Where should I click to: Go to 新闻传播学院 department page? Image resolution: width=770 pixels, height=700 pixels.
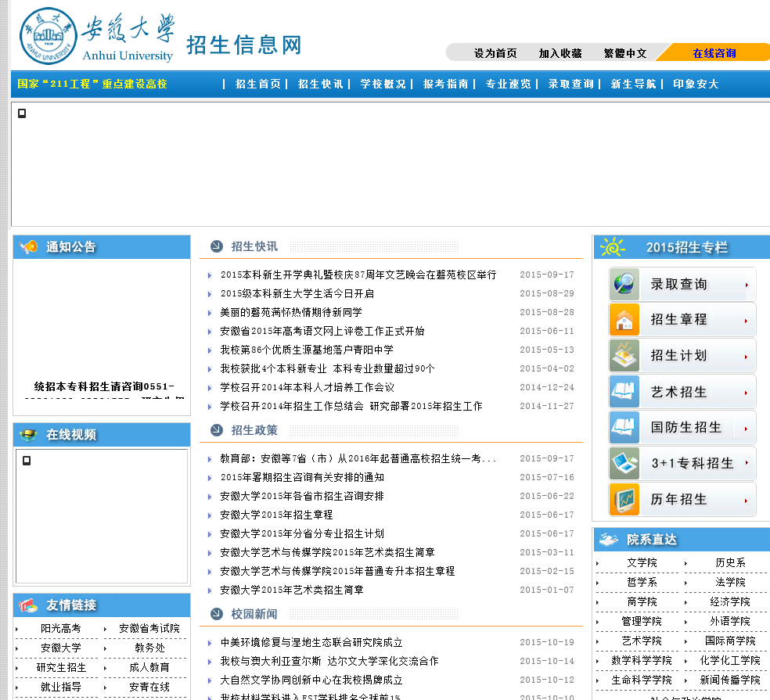point(730,680)
